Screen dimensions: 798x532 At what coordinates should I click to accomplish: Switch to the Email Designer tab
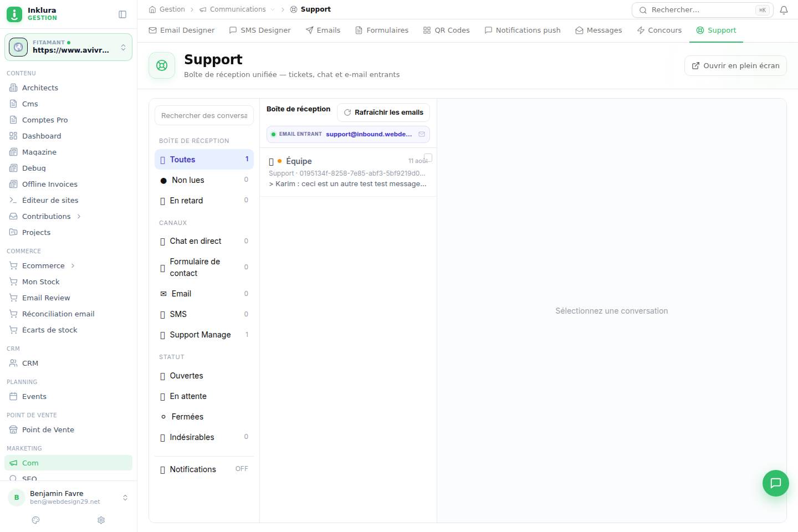point(181,30)
